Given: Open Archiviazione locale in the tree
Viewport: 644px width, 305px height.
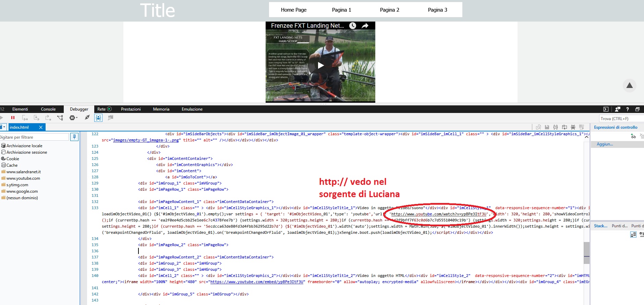Looking at the screenshot, I should click(x=24, y=146).
